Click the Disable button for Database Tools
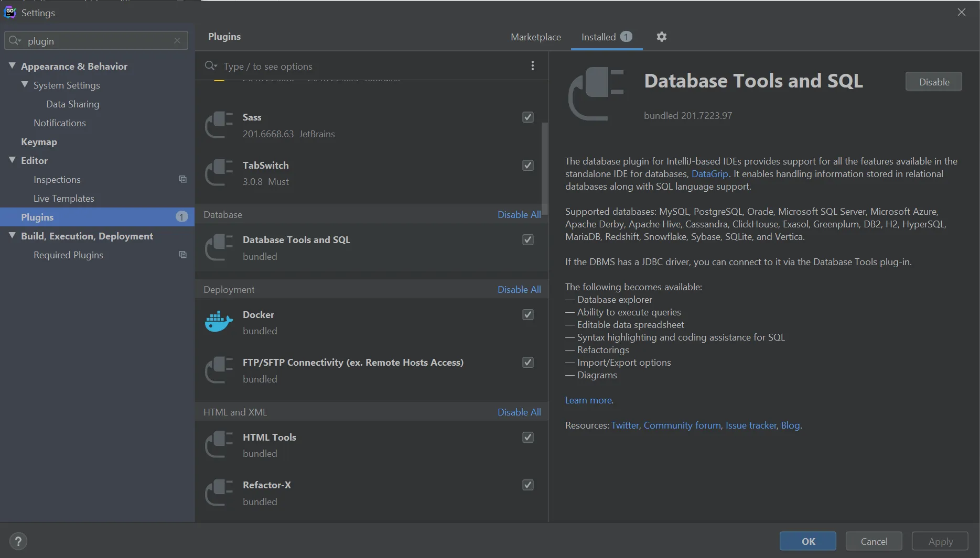980x558 pixels. [933, 81]
